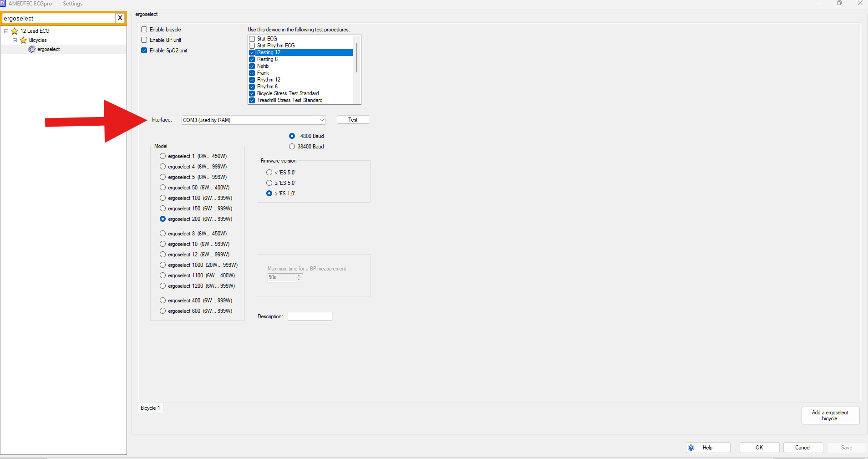Viewport: 868px width, 459px height.
Task: Click the 12 Lead ECG star icon
Action: tap(15, 31)
